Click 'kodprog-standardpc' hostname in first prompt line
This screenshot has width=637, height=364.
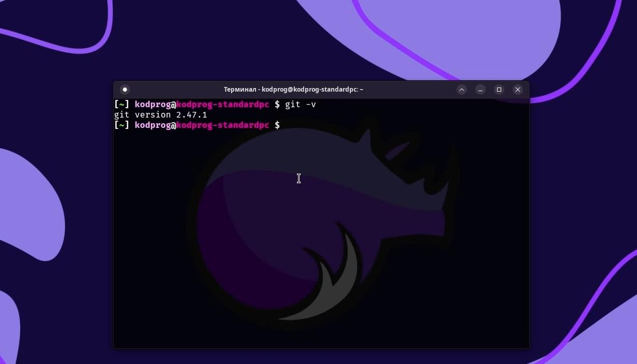click(223, 105)
